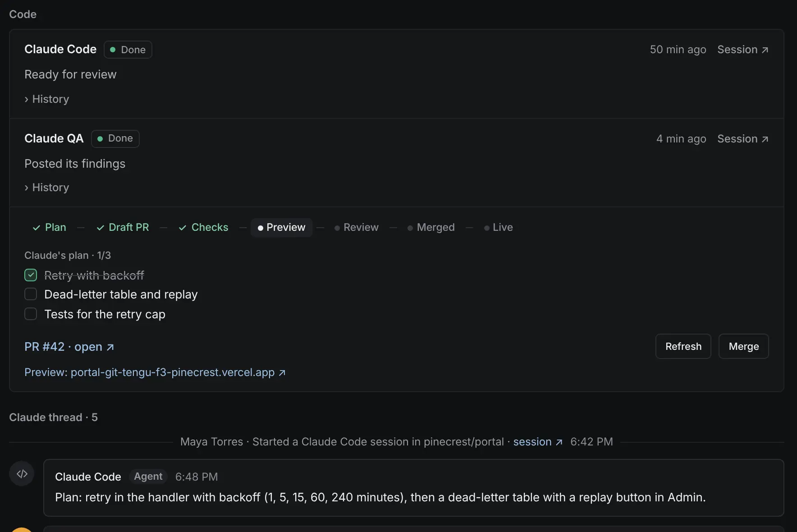The image size is (797, 532).
Task: Click the Agent badge beside Claude Code
Action: [148, 477]
